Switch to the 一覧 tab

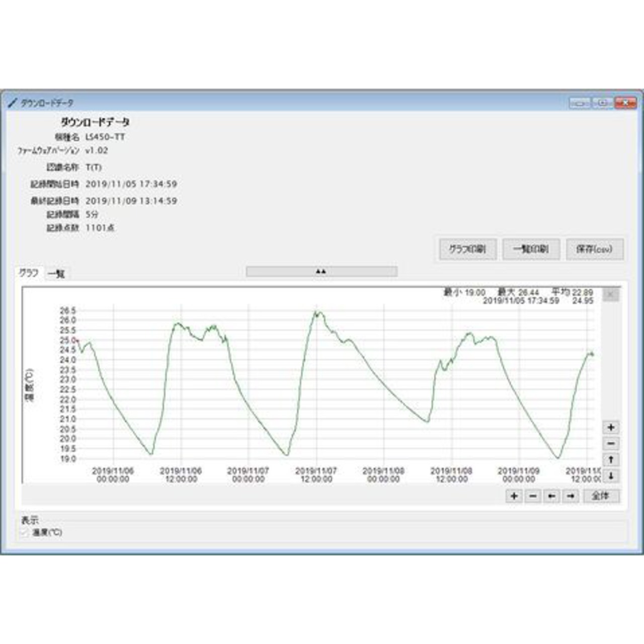tap(56, 274)
